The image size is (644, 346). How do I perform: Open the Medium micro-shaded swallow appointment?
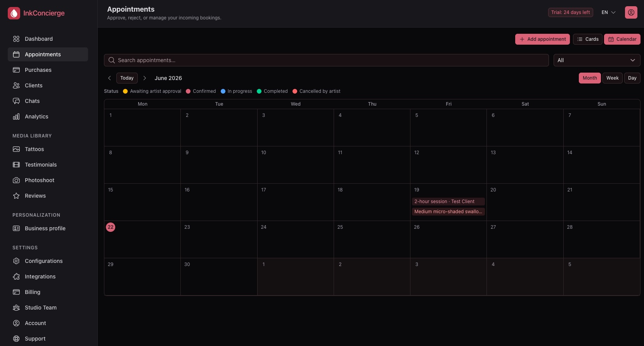click(448, 212)
